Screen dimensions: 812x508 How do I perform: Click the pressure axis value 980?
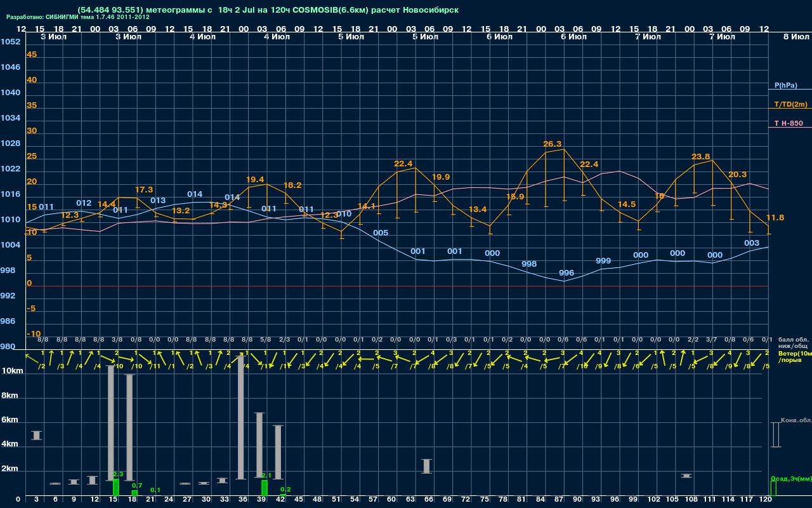pos(8,347)
